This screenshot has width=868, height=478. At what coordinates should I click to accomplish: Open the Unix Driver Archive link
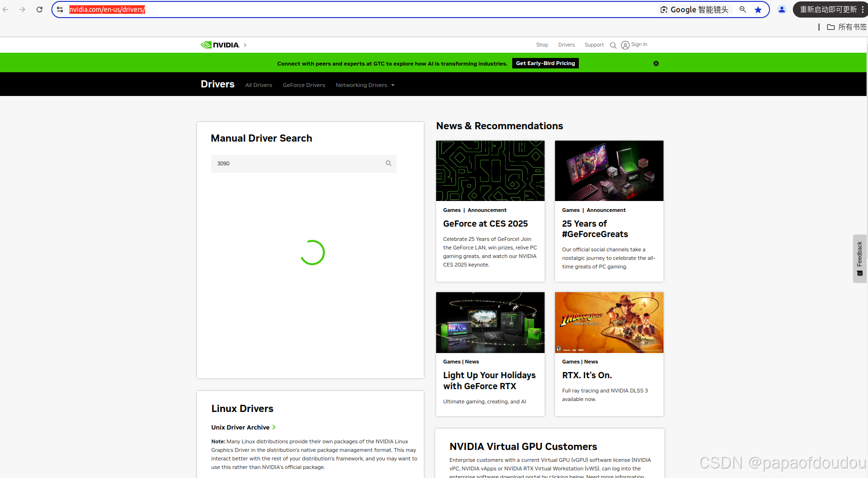coord(241,427)
